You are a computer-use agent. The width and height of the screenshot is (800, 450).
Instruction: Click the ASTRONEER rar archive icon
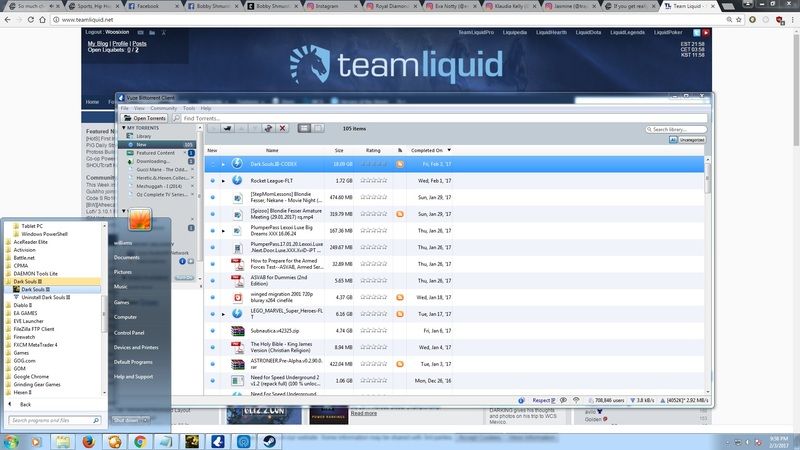click(x=237, y=364)
